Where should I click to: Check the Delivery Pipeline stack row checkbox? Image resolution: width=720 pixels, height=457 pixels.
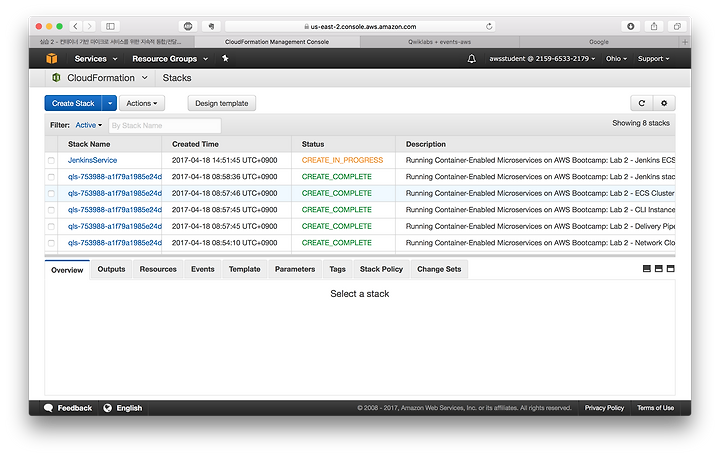click(51, 226)
